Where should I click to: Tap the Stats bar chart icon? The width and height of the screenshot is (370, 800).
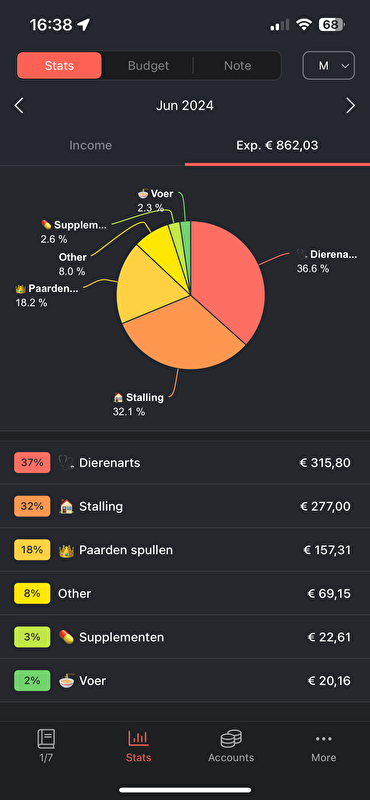(138, 738)
